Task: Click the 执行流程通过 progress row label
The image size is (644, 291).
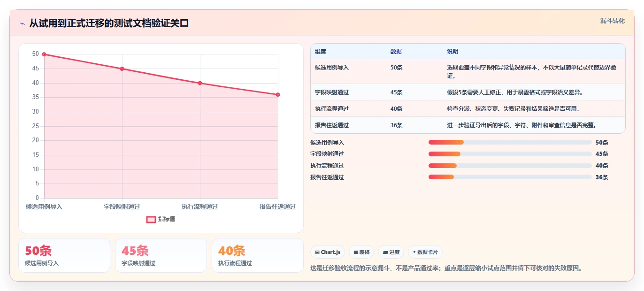Action: (x=327, y=166)
